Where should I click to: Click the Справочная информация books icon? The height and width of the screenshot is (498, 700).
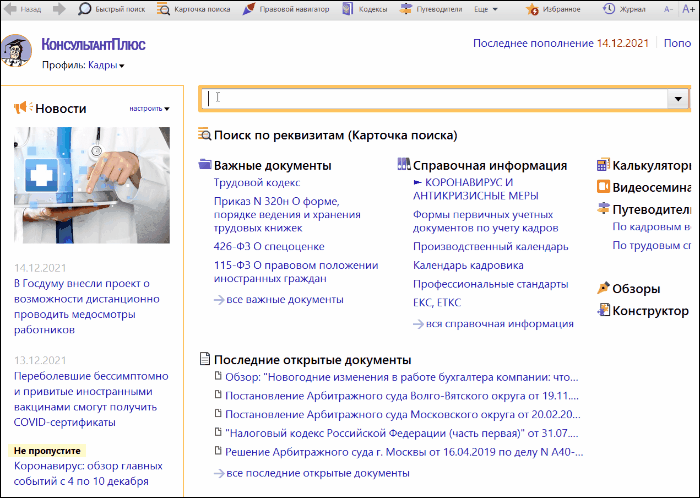(x=404, y=164)
